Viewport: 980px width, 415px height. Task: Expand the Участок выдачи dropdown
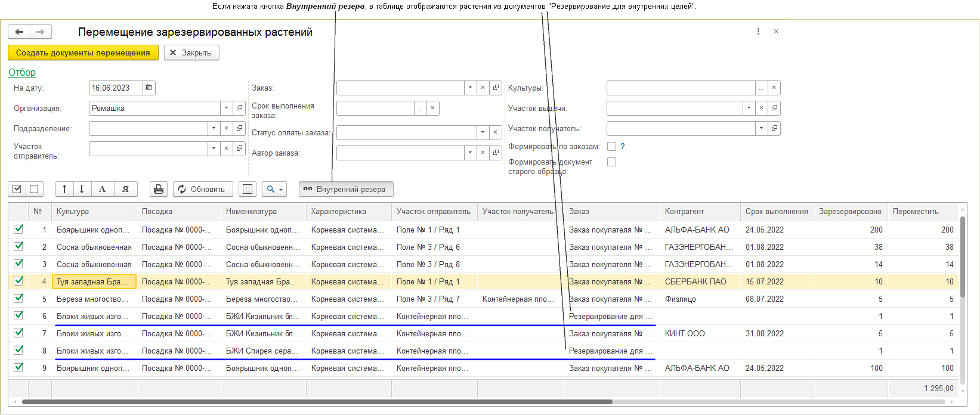749,108
